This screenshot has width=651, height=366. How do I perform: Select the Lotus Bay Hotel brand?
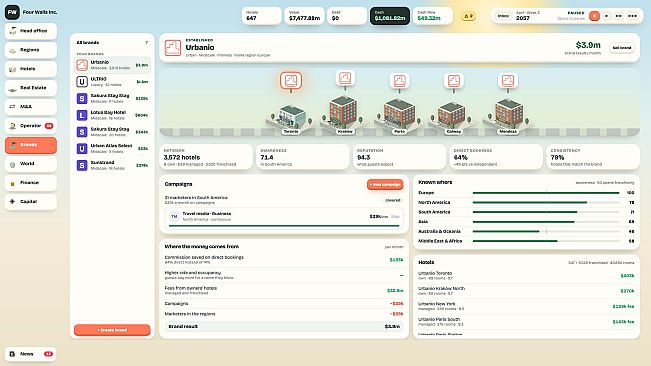click(112, 115)
